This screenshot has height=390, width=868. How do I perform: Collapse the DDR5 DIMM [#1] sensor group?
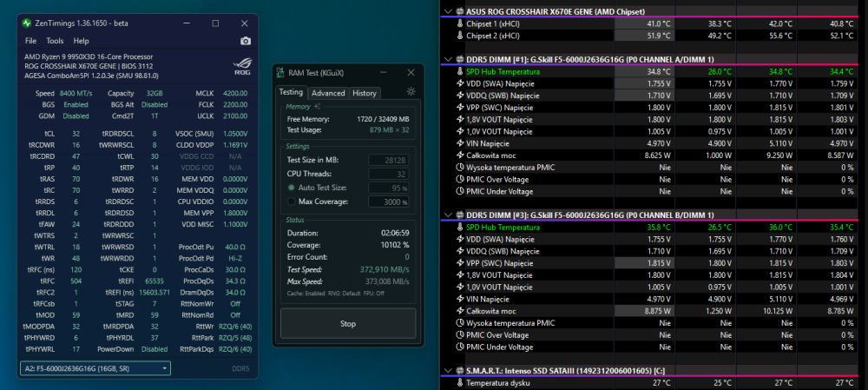(x=448, y=59)
